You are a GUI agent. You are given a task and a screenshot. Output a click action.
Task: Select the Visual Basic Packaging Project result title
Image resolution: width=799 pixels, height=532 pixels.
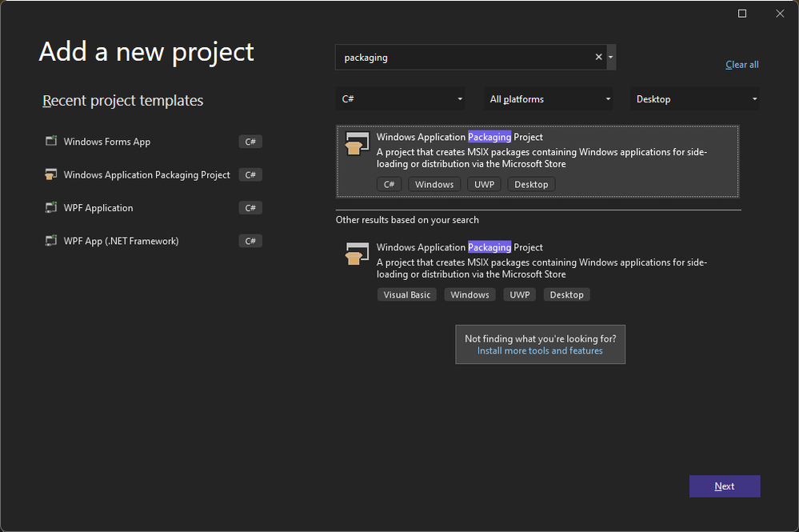460,247
